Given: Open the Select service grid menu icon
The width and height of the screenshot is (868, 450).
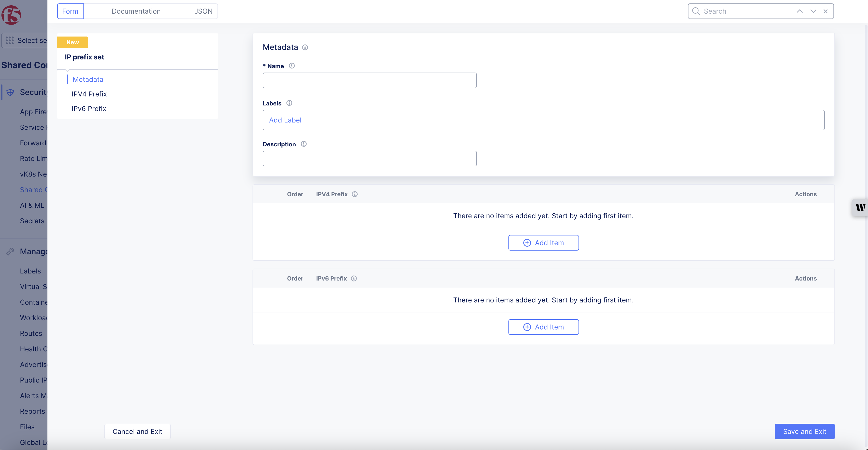Looking at the screenshot, I should [x=10, y=40].
